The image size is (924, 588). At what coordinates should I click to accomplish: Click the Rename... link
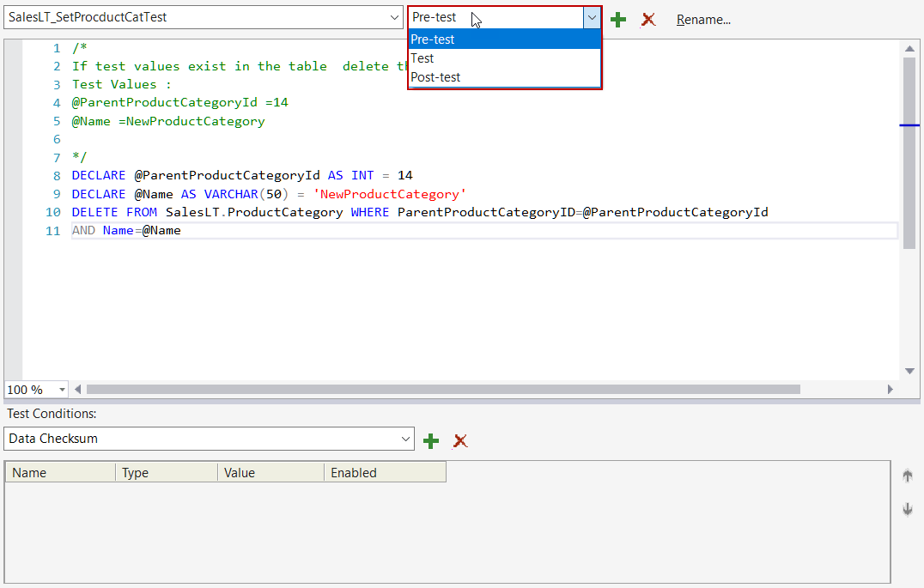703,19
